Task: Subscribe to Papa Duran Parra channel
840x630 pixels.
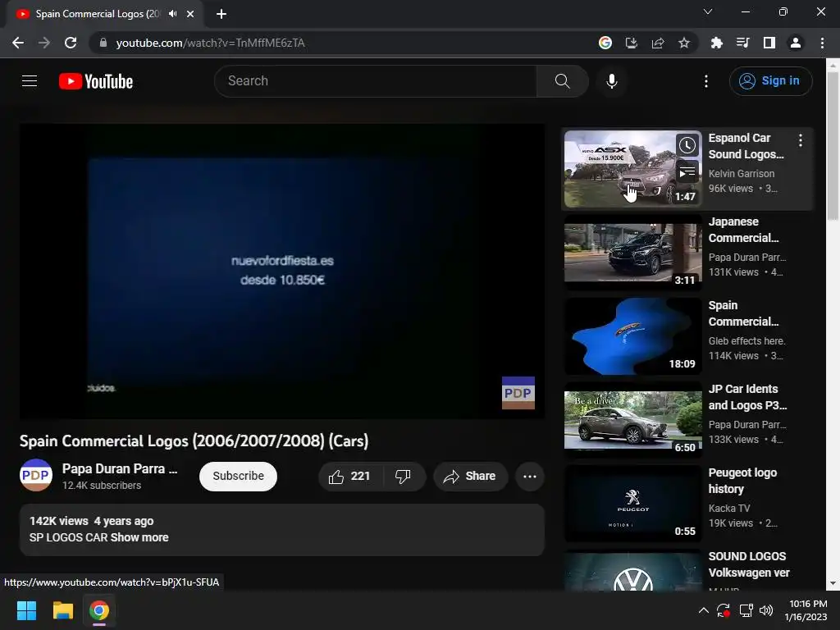Action: [x=238, y=476]
